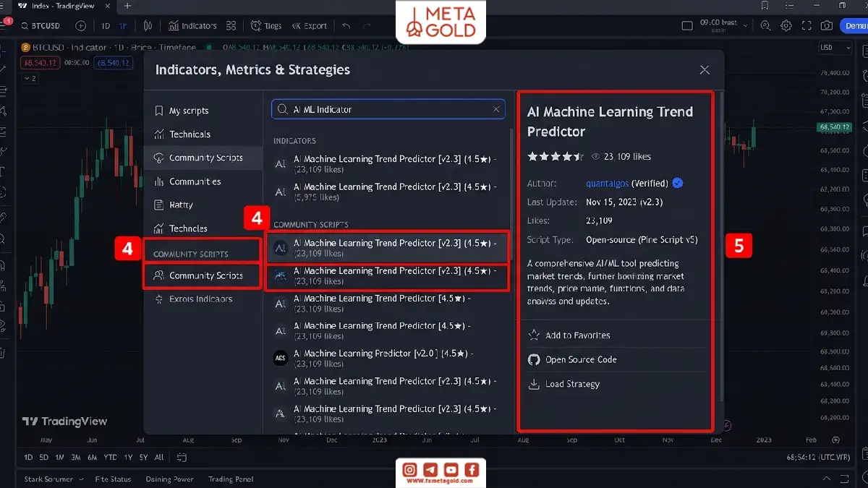Click the 68:54:12 (UTC) clock

pos(818,458)
